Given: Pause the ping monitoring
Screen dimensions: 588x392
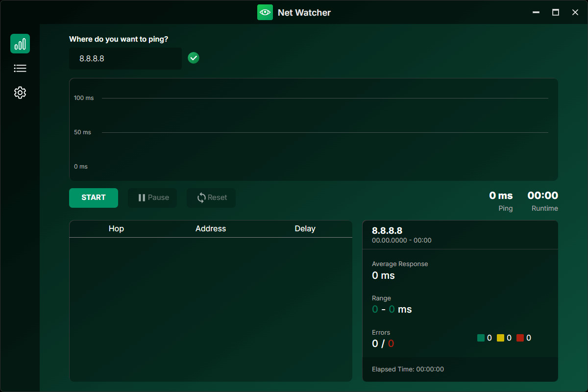Looking at the screenshot, I should 152,197.
